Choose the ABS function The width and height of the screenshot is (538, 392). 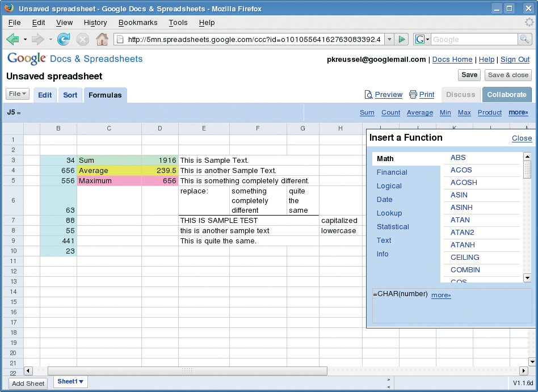(458, 158)
